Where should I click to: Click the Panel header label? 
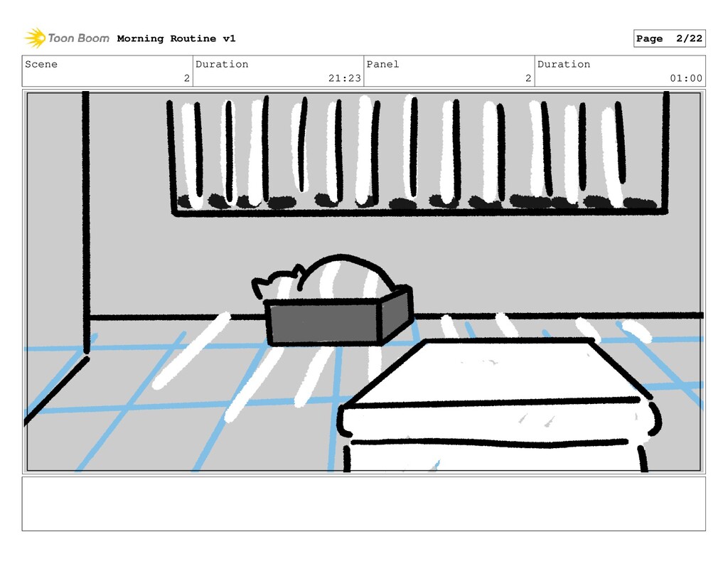[x=382, y=64]
